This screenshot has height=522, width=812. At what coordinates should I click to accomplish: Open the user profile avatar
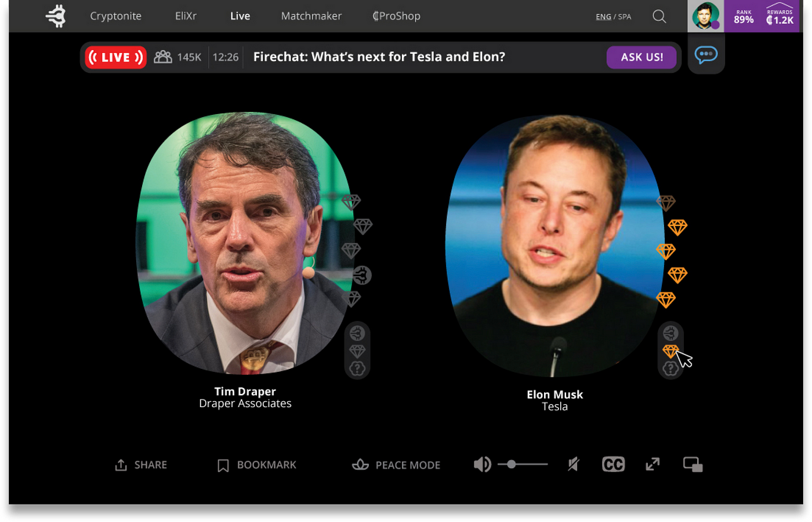click(705, 16)
